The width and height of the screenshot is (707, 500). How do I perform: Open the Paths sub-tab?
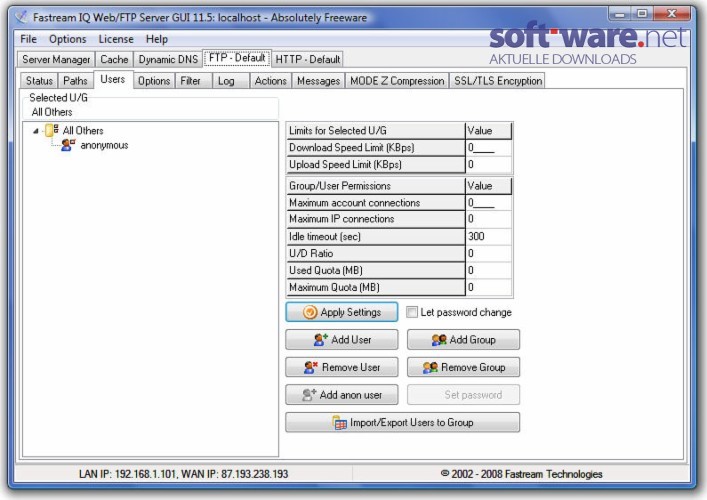click(75, 81)
